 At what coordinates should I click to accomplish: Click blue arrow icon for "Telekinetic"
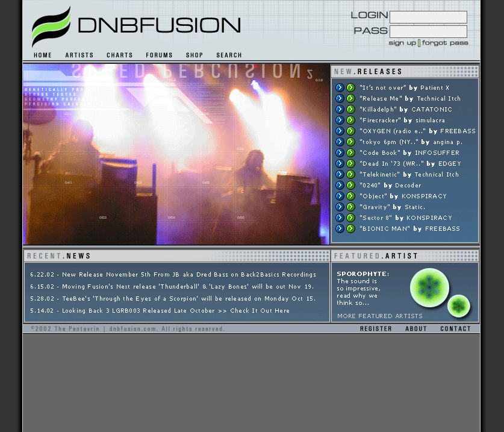click(340, 174)
